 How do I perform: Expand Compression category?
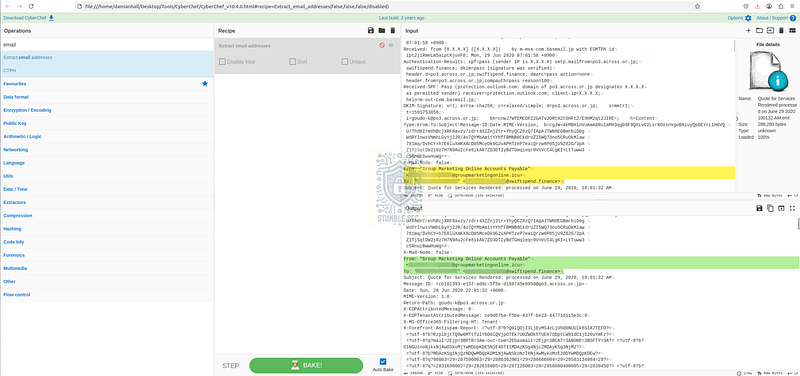107,216
